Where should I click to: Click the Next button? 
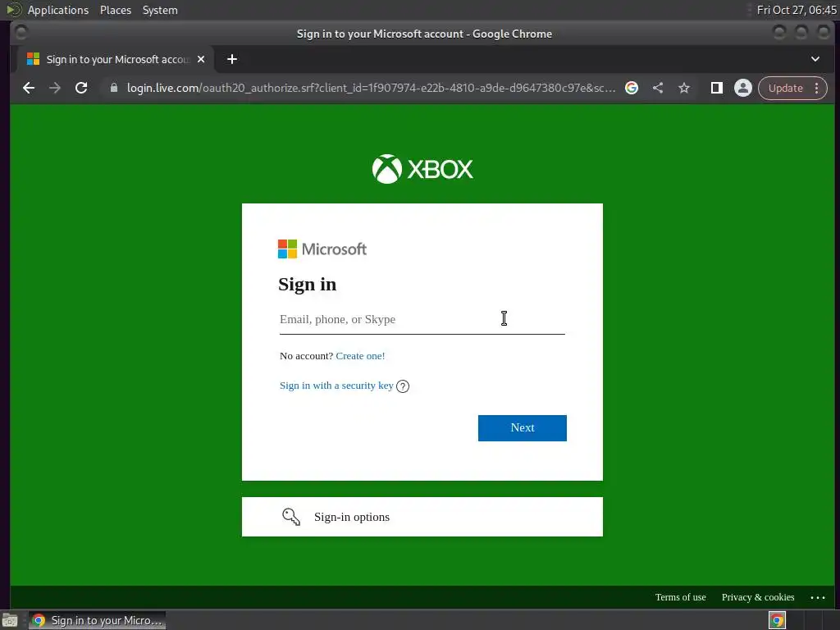(x=523, y=428)
